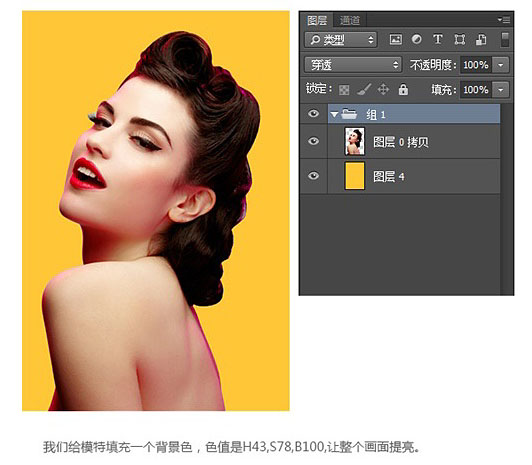Hide the 图层 4 layer eye
The image size is (532, 465).
pos(314,176)
